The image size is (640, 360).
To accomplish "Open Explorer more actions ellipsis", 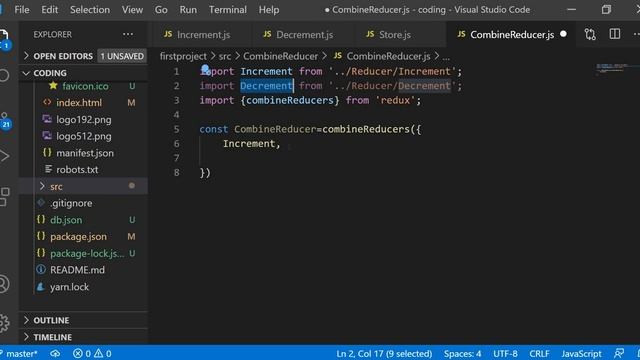I will 128,34.
